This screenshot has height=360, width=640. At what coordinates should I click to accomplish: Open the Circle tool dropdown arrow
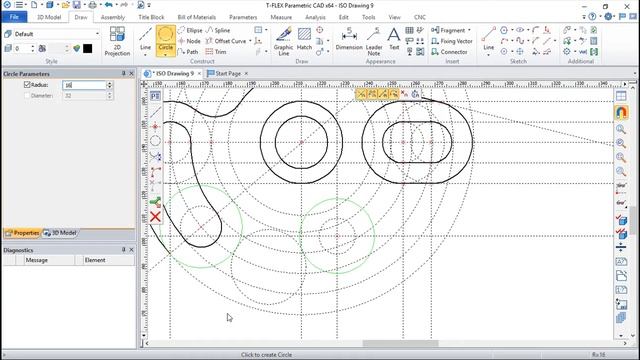(165, 54)
